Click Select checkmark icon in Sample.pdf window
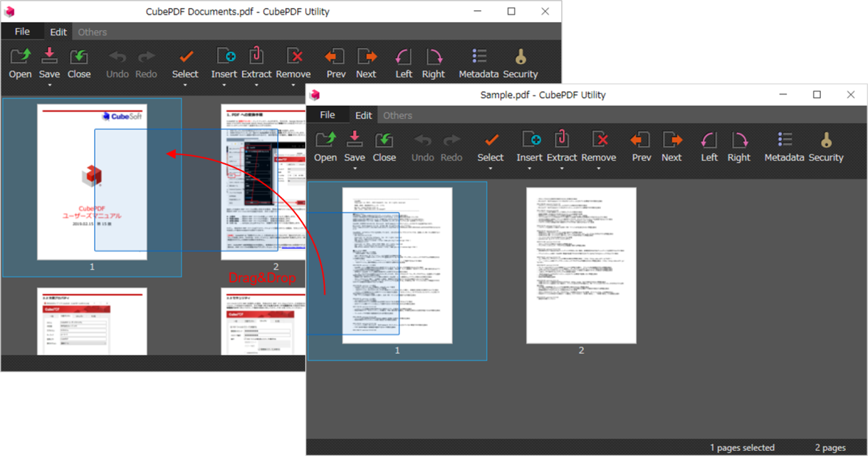The height and width of the screenshot is (456, 868). coord(491,140)
